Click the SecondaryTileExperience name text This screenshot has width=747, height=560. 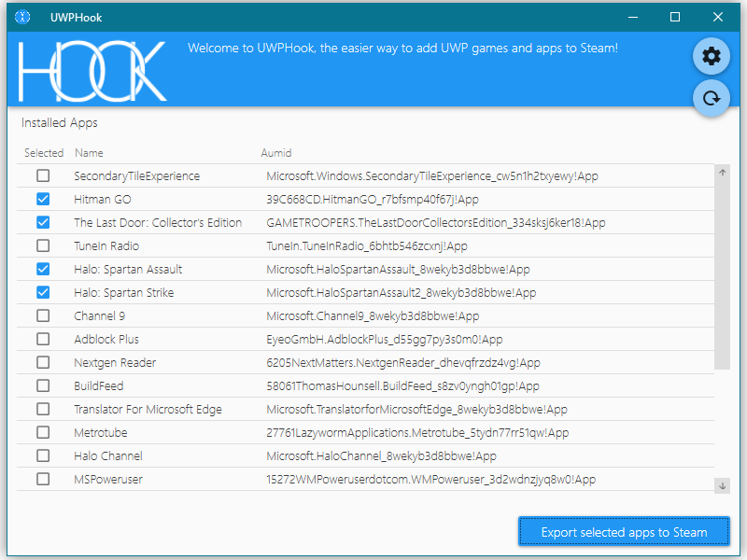136,176
